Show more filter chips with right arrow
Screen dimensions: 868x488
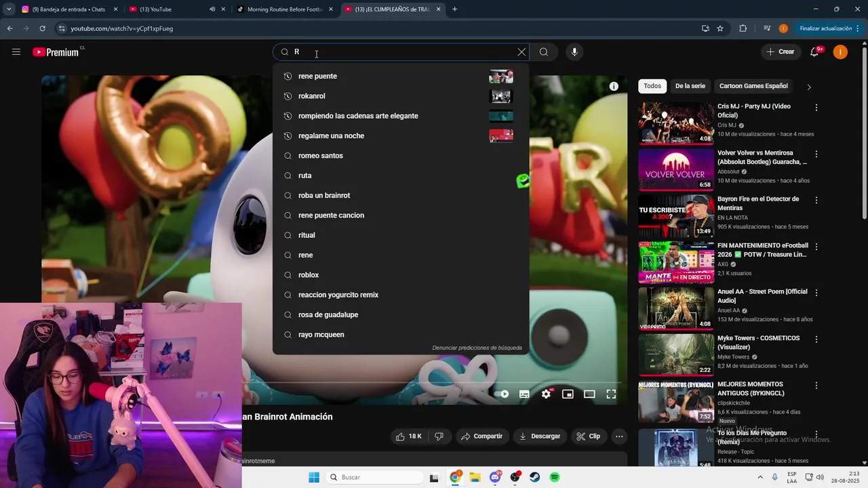point(808,87)
